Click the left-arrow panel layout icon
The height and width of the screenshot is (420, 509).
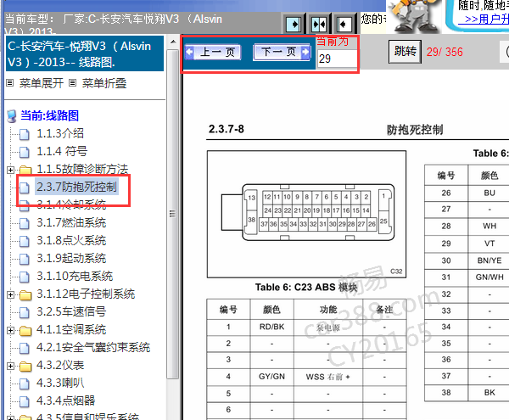click(x=344, y=24)
